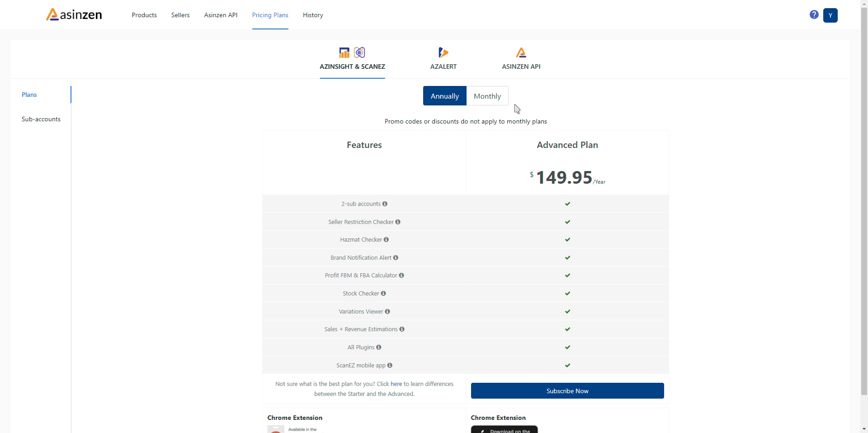Go to Sellers page
This screenshot has width=868, height=433.
click(180, 15)
